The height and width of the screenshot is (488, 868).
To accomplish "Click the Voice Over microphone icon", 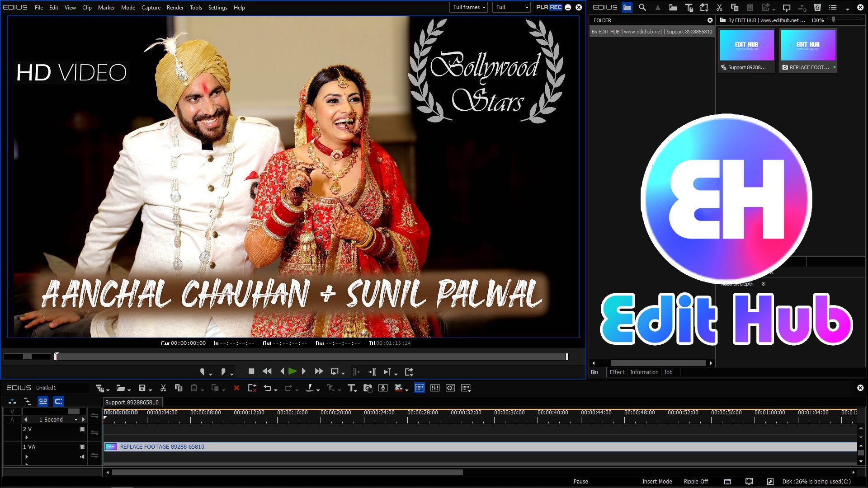I will [x=383, y=388].
